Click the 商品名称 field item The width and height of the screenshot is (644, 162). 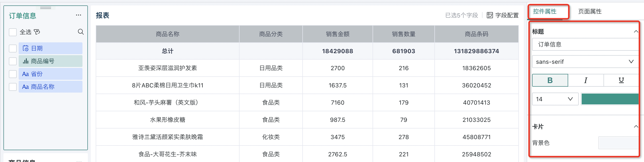coord(50,87)
